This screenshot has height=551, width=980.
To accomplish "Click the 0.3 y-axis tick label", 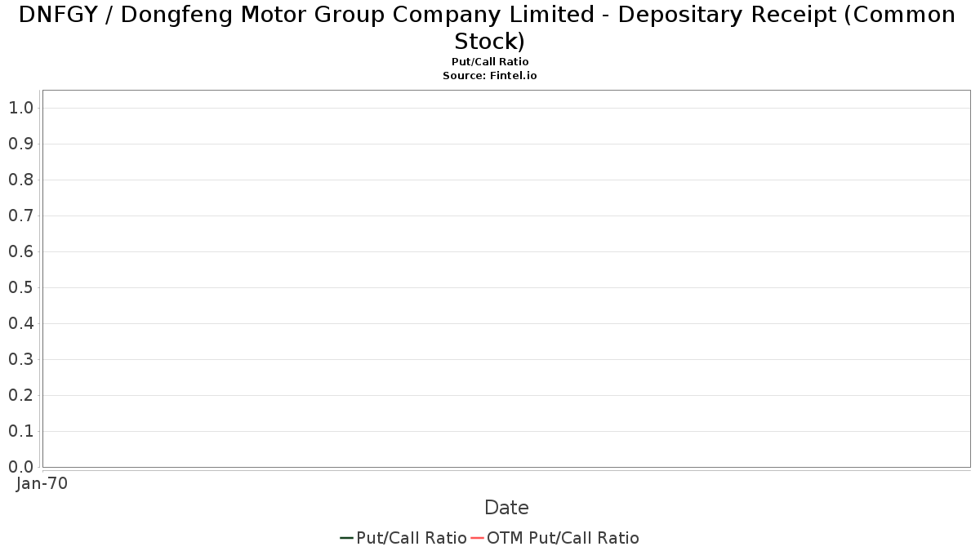I will pyautogui.click(x=21, y=359).
